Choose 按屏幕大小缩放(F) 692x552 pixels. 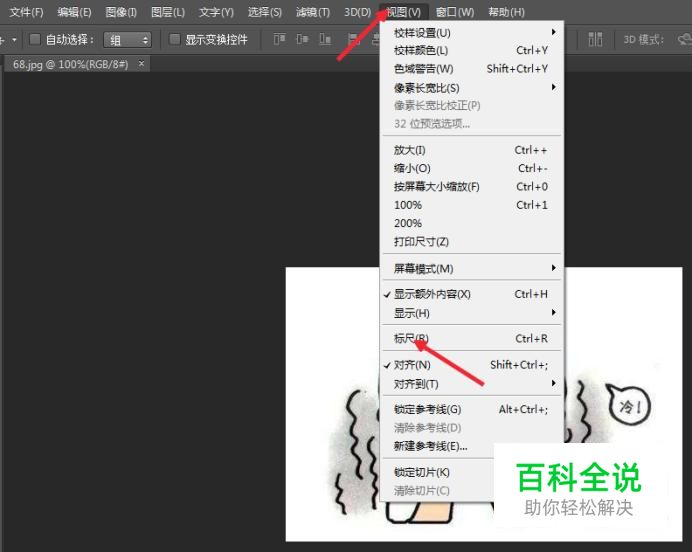471,187
